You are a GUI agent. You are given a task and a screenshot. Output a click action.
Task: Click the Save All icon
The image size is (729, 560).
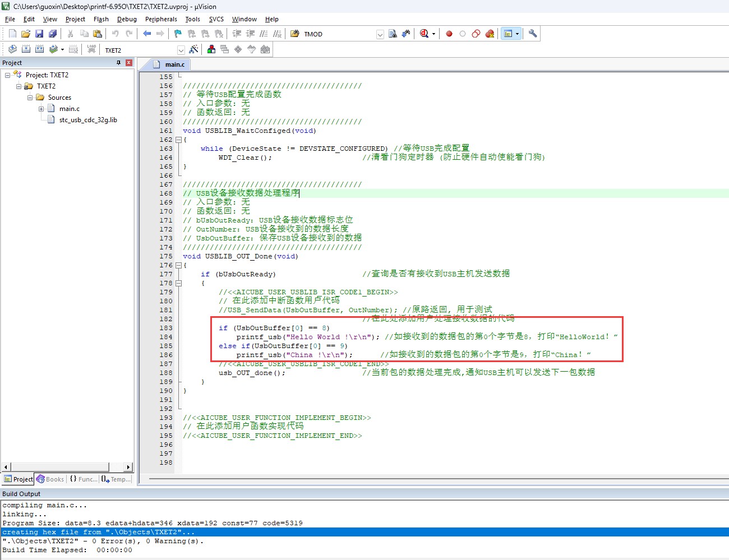coord(53,34)
